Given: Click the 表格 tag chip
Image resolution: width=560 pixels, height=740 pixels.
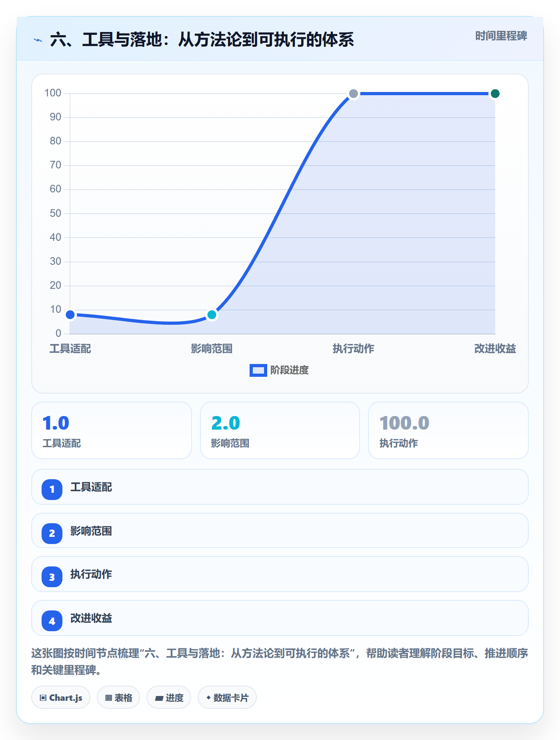Looking at the screenshot, I should (x=118, y=698).
